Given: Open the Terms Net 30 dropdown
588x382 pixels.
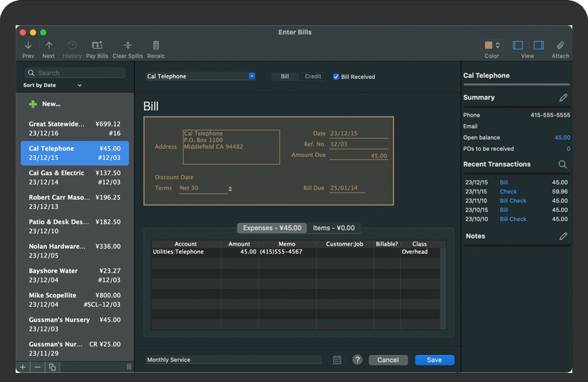Looking at the screenshot, I should (230, 189).
